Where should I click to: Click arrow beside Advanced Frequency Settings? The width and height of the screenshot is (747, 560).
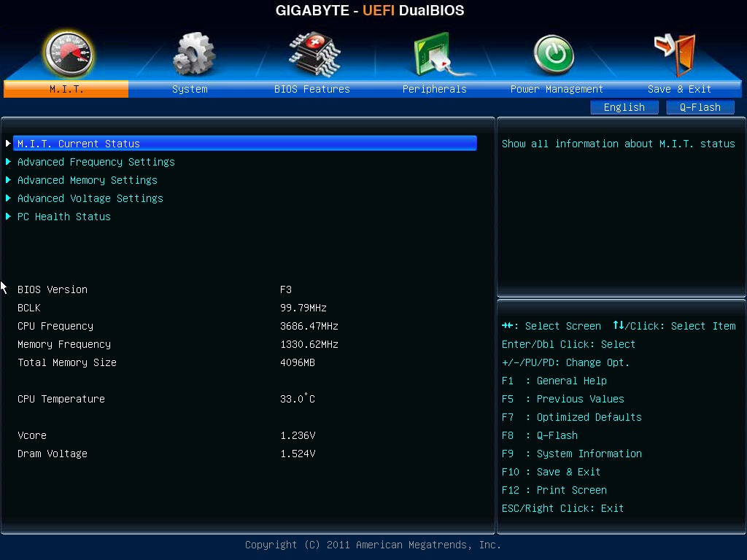click(x=8, y=162)
